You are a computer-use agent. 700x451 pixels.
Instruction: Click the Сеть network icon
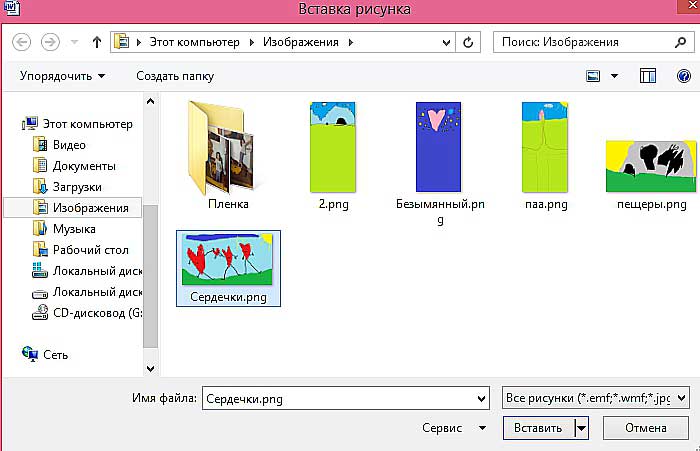pos(30,354)
